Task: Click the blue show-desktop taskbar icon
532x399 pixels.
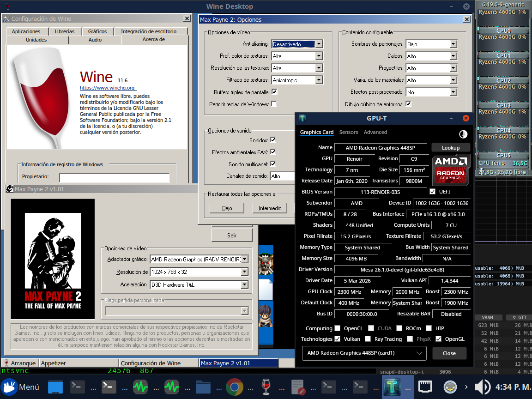Action: [55, 387]
